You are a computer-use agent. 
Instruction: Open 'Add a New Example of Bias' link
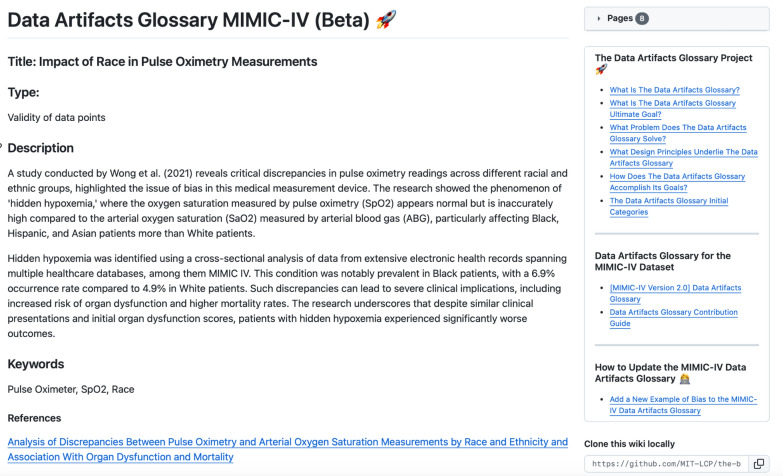(682, 404)
